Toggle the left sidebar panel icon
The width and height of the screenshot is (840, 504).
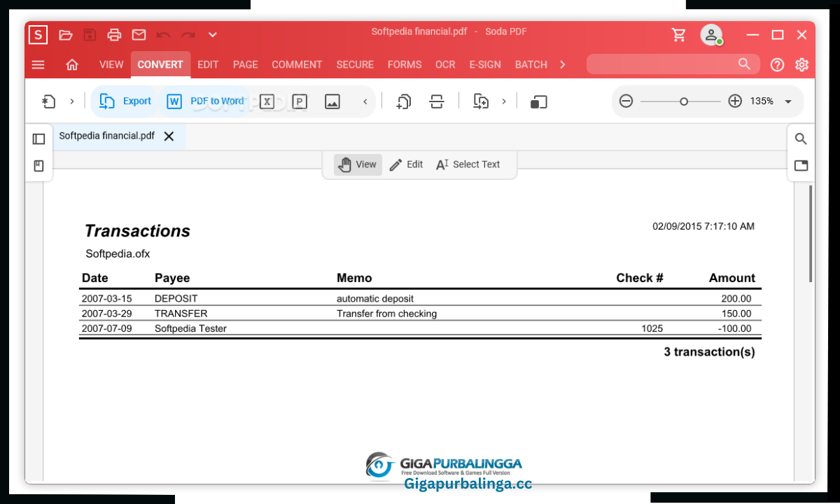click(38, 139)
